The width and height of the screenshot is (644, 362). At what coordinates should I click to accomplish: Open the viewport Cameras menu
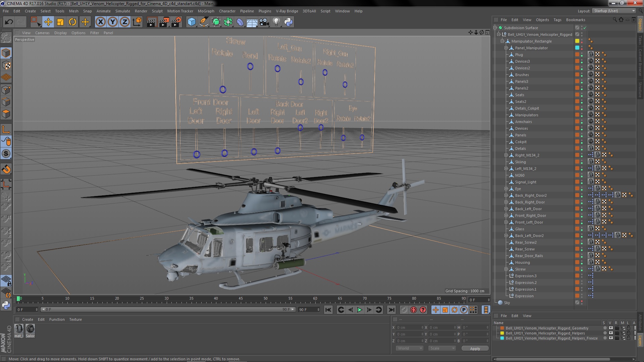pos(42,33)
